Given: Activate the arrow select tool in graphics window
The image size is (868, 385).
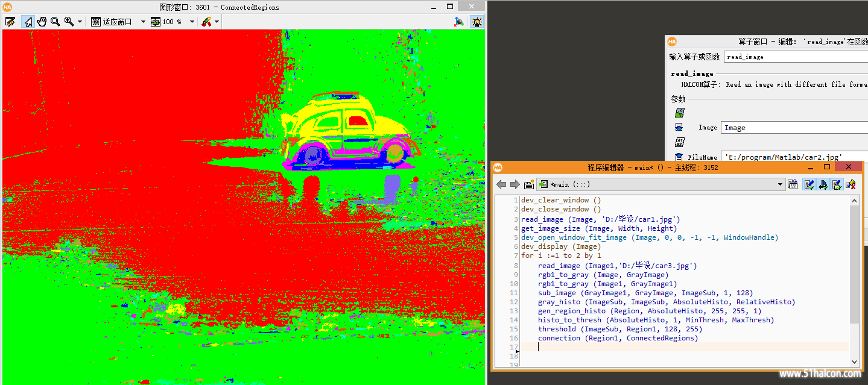Looking at the screenshot, I should tap(28, 22).
